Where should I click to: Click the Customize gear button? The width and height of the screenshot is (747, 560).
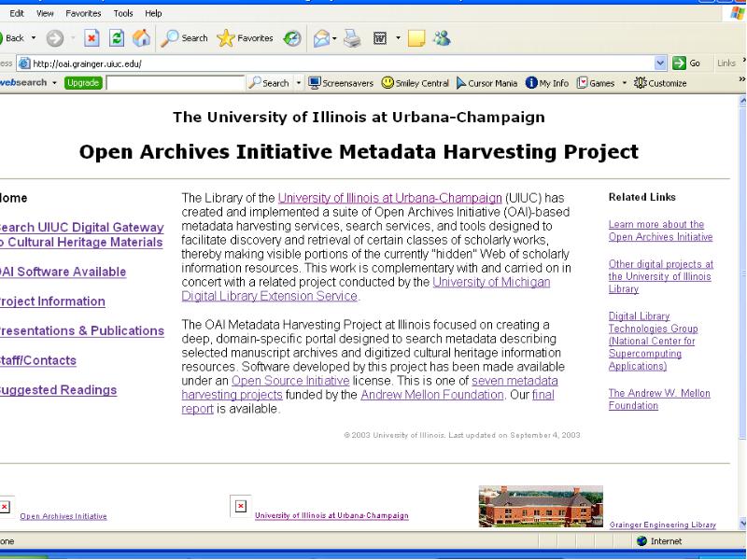coord(660,83)
